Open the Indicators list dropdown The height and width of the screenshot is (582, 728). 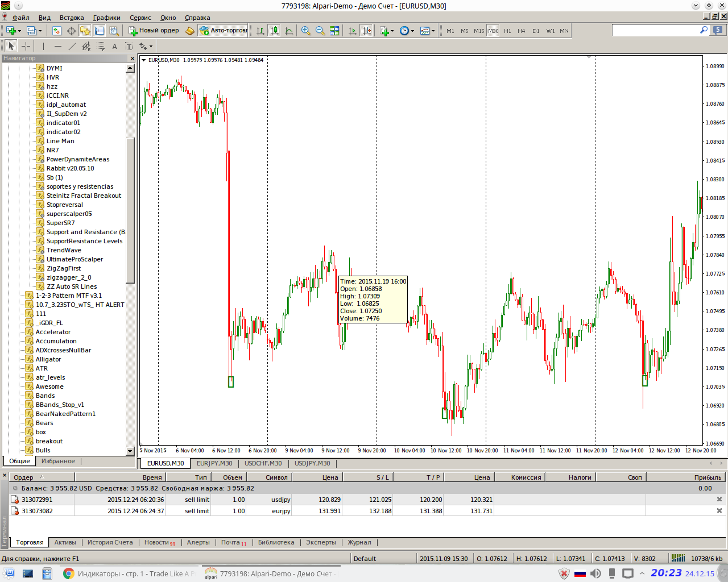pyautogui.click(x=387, y=31)
